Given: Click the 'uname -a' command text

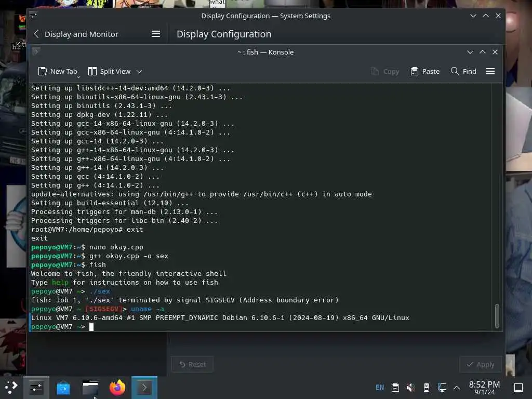Looking at the screenshot, I should (x=147, y=309).
